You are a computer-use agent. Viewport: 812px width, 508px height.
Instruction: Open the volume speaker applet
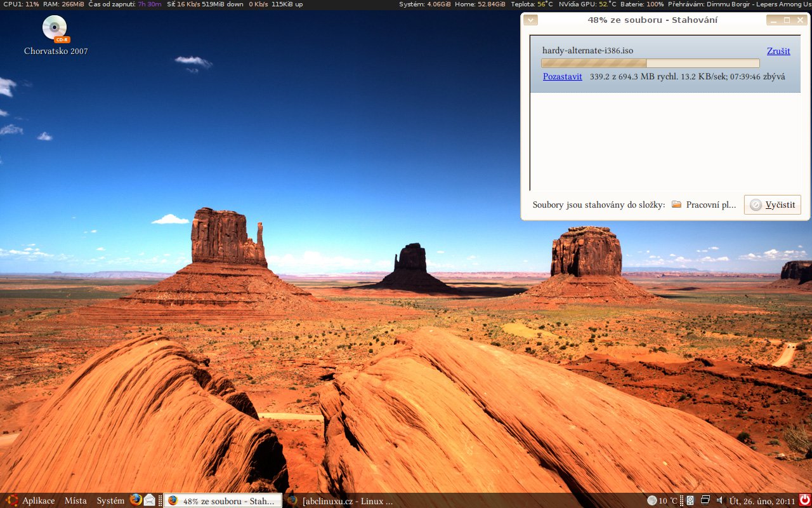point(719,500)
